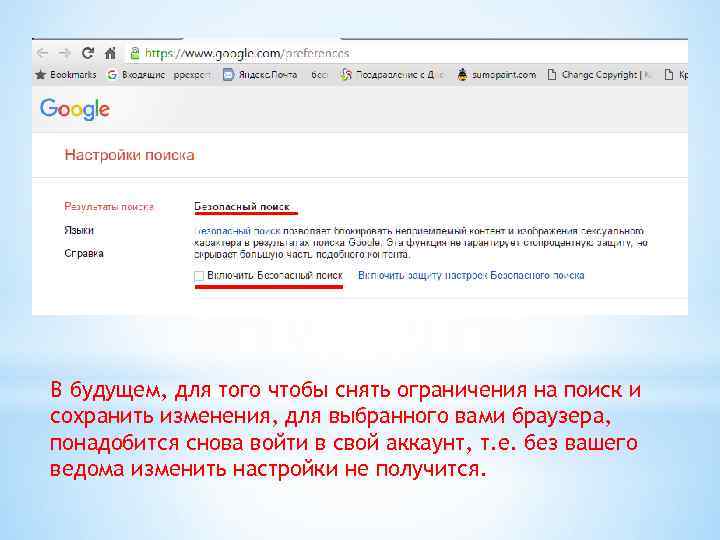Image resolution: width=720 pixels, height=540 pixels.
Task: Click the browser Forward arrow
Action: [65, 53]
